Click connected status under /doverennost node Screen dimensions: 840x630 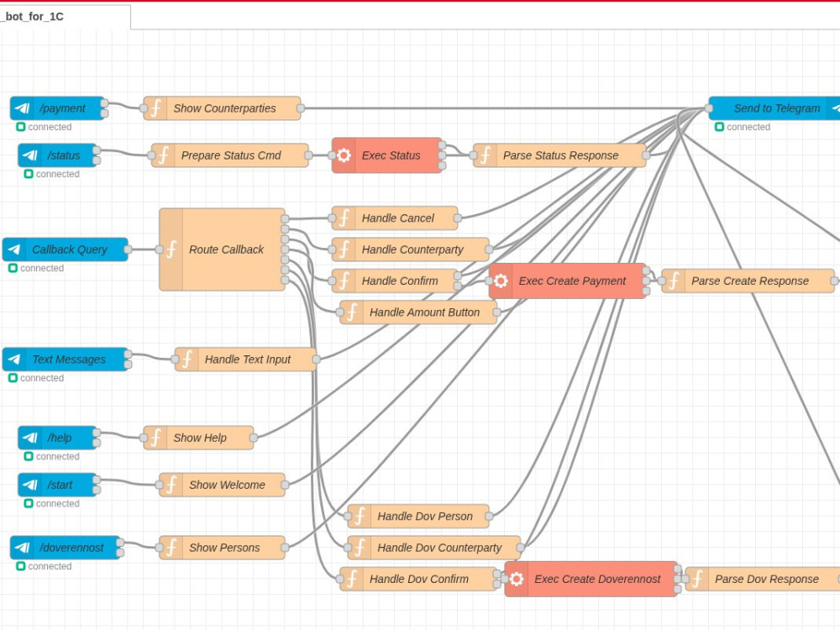[x=44, y=566]
